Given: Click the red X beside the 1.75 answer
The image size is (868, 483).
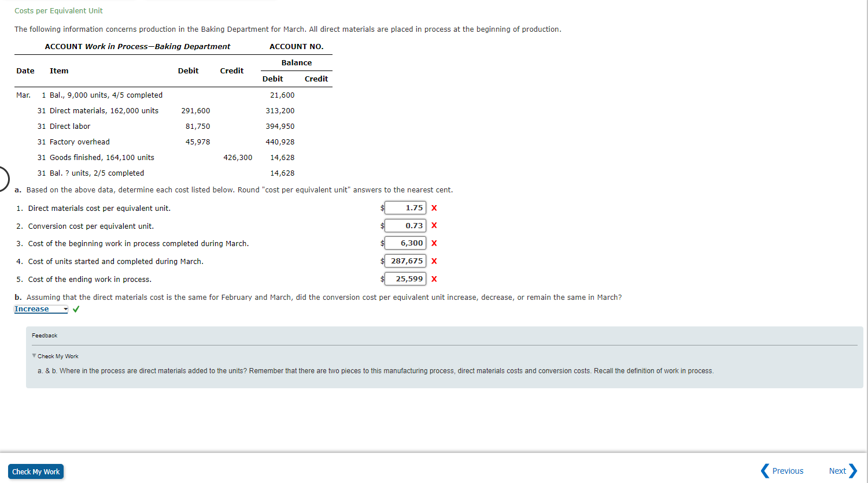Looking at the screenshot, I should pyautogui.click(x=434, y=207).
